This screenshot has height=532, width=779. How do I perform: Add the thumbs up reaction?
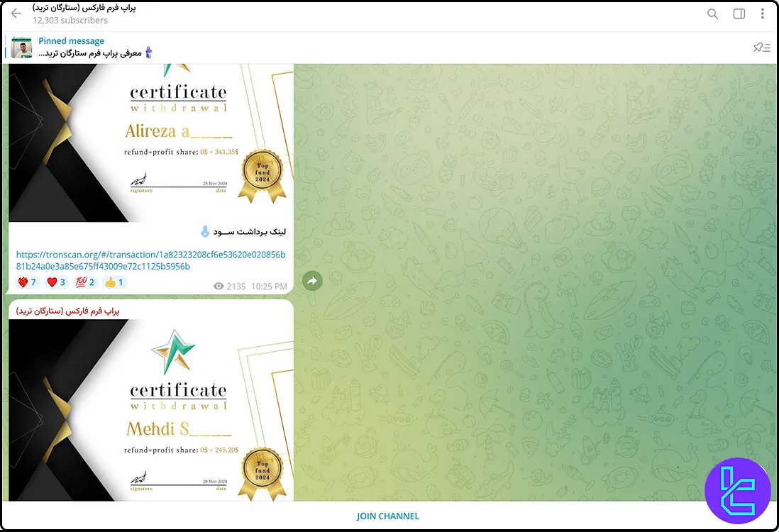[x=114, y=282]
